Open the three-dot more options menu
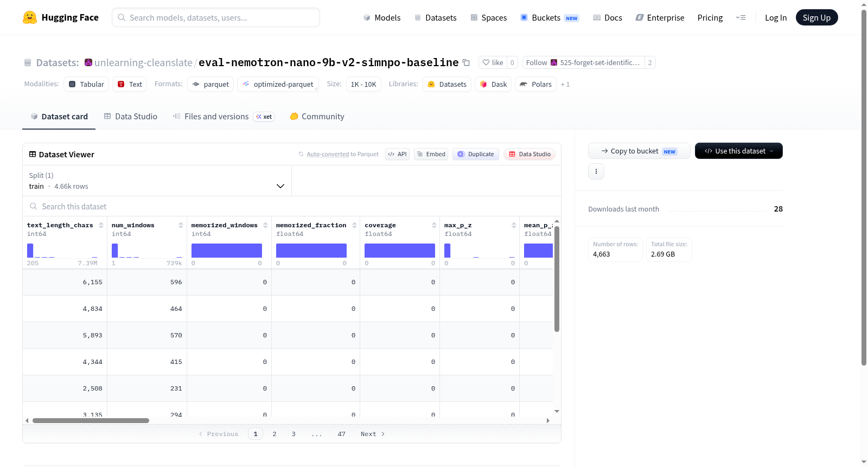Screen dimensions: 868x467 coord(596,171)
